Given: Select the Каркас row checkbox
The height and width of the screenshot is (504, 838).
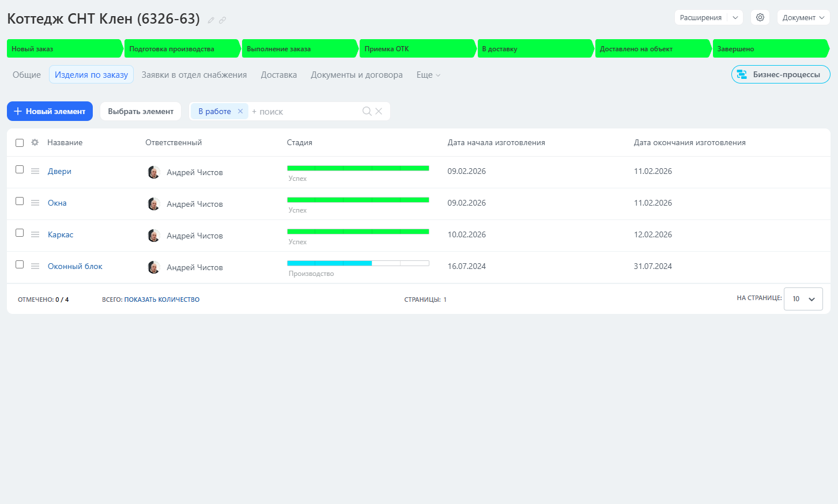Looking at the screenshot, I should tap(20, 233).
